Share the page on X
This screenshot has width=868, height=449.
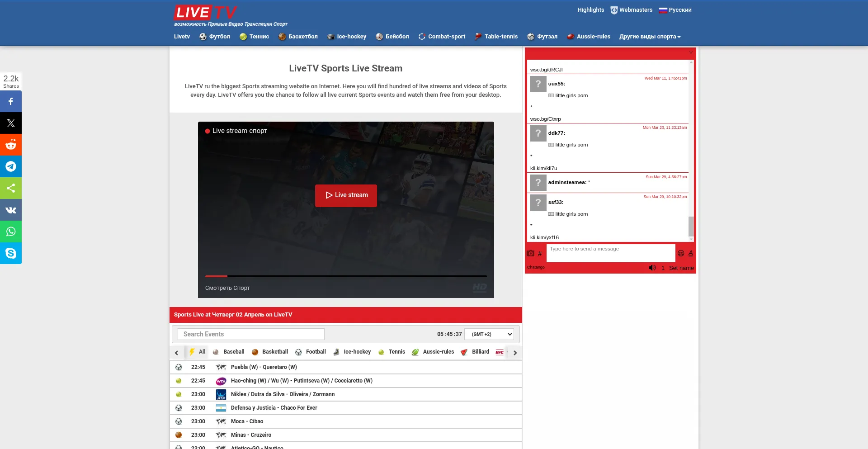11,123
